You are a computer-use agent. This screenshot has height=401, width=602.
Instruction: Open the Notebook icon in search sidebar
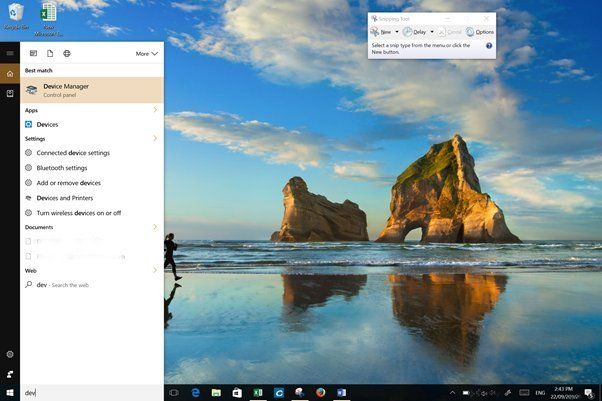10,93
